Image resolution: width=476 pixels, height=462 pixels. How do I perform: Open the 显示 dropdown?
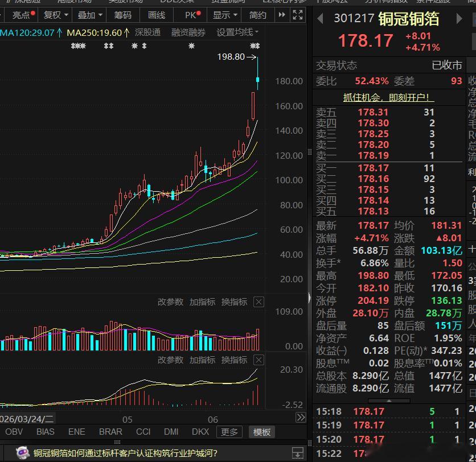click(225, 15)
